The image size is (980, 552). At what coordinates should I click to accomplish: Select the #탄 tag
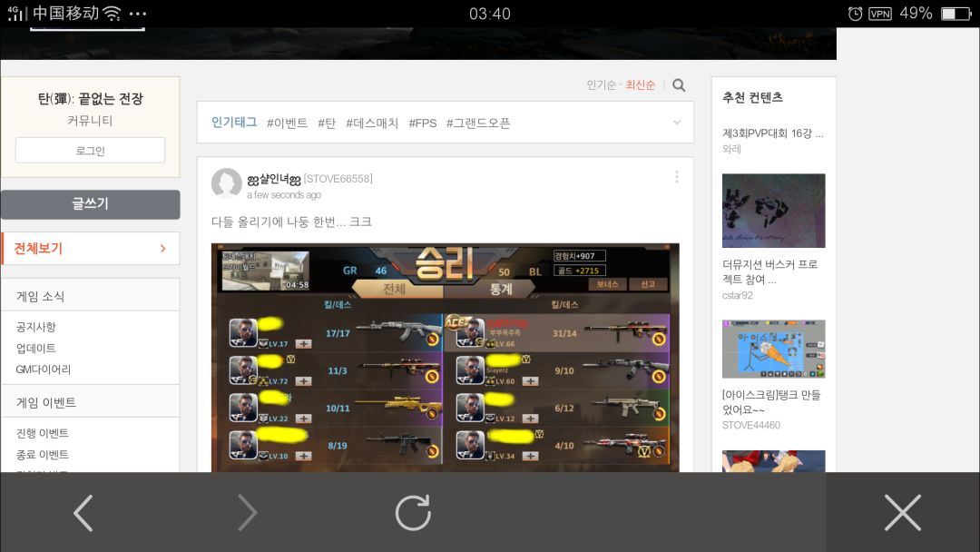327,123
